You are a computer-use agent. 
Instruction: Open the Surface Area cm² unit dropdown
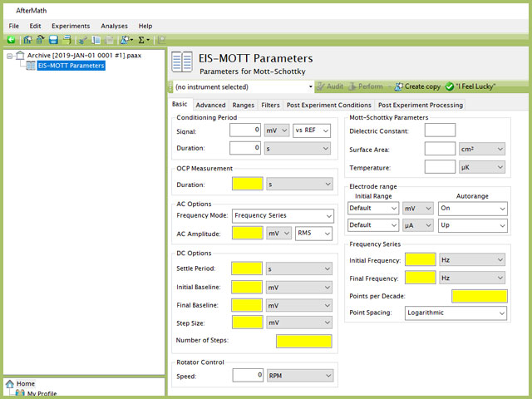tap(482, 149)
